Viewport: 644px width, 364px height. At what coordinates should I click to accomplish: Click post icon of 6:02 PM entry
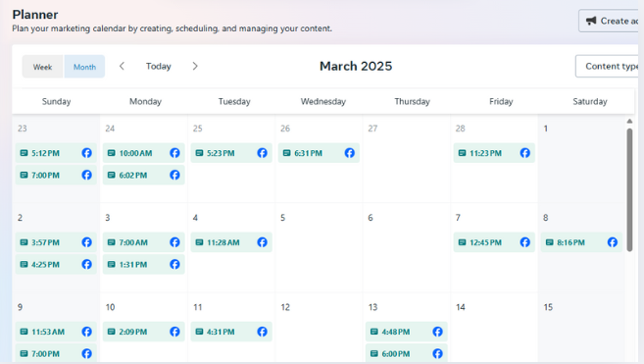point(112,175)
